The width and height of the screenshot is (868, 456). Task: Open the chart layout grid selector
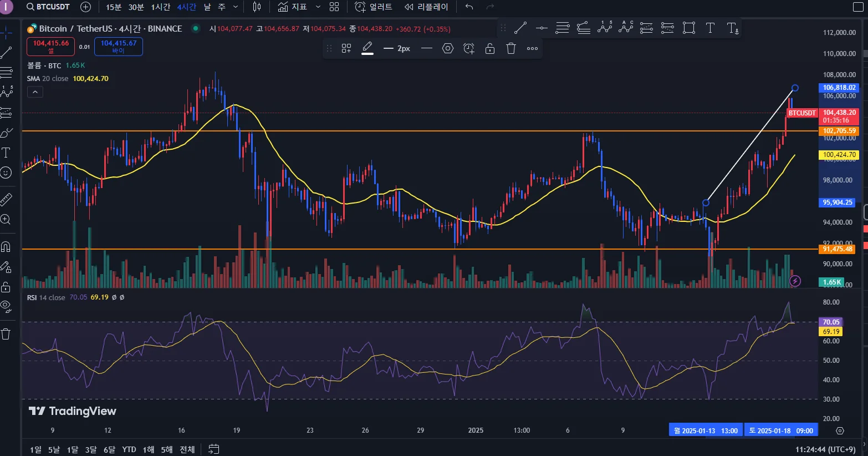[x=334, y=7]
